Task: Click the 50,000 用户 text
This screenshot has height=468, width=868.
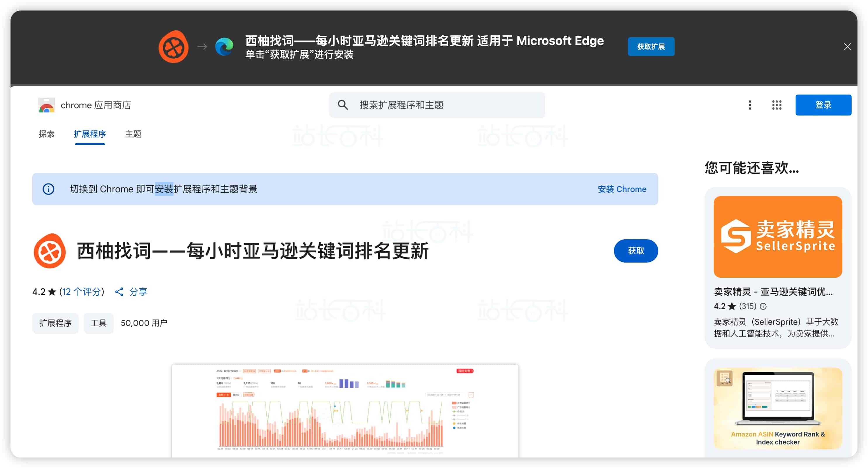Action: pyautogui.click(x=144, y=323)
